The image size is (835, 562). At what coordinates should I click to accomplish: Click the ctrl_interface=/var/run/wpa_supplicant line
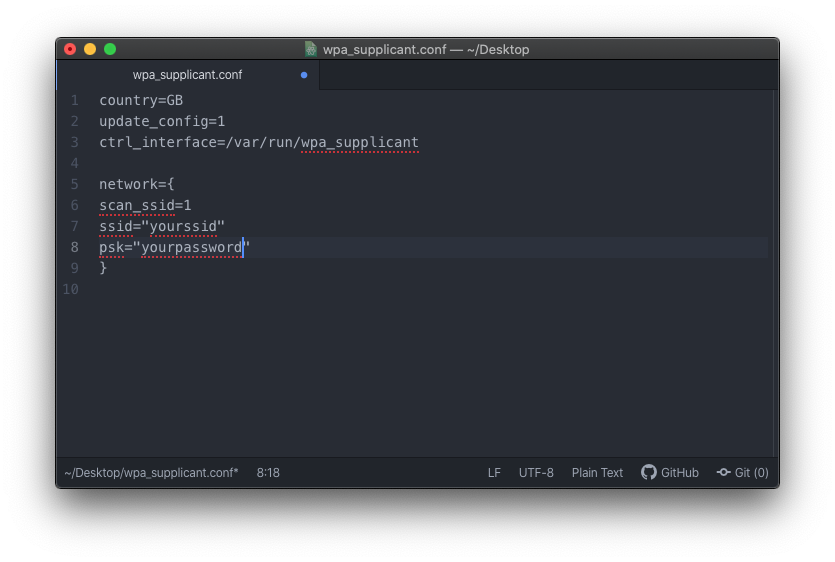coord(259,142)
